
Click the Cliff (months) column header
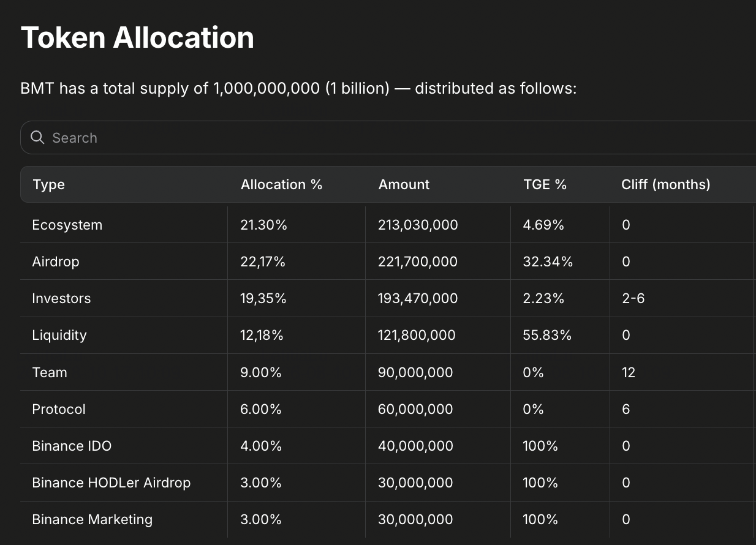coord(665,184)
